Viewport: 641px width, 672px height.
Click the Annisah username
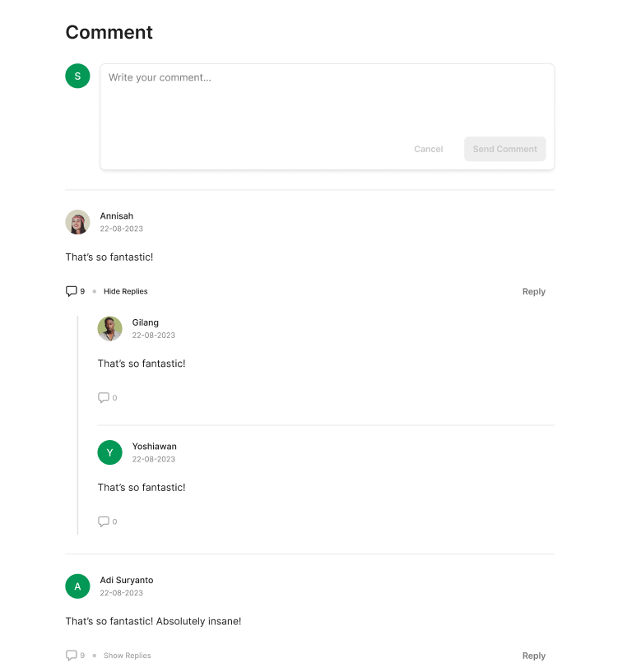[x=117, y=216]
